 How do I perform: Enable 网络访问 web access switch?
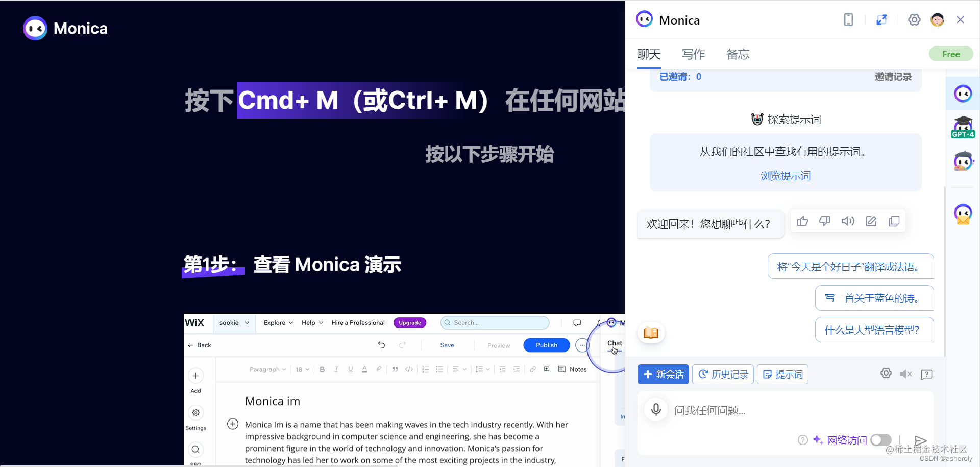click(880, 440)
